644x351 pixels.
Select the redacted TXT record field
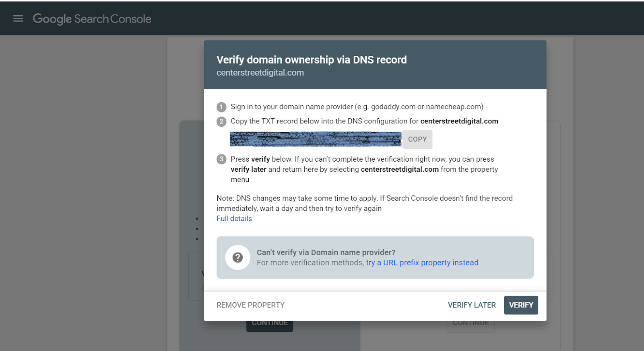click(316, 139)
